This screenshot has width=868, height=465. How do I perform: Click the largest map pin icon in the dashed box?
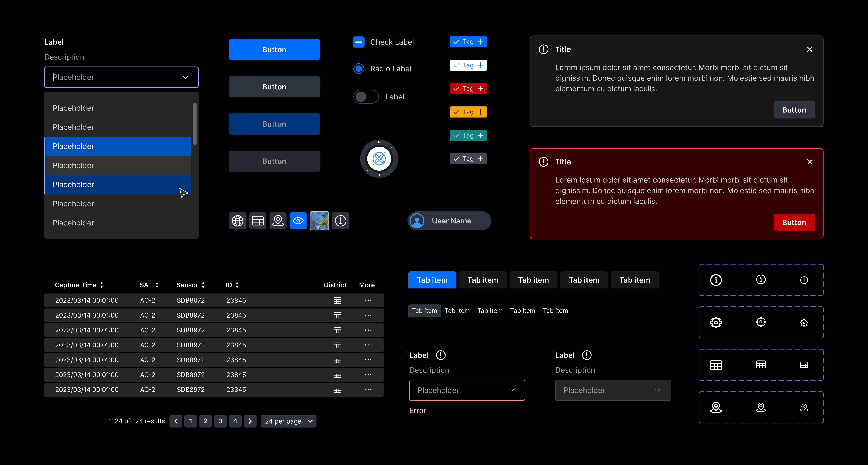click(x=716, y=407)
